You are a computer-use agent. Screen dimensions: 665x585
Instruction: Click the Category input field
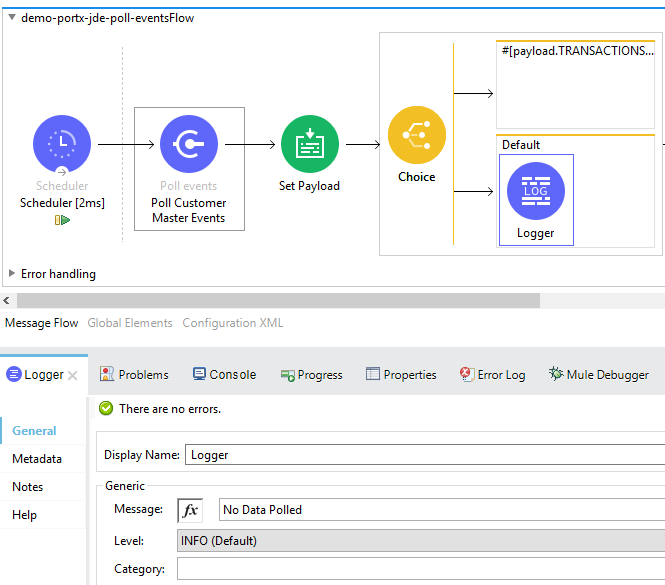coord(421,568)
